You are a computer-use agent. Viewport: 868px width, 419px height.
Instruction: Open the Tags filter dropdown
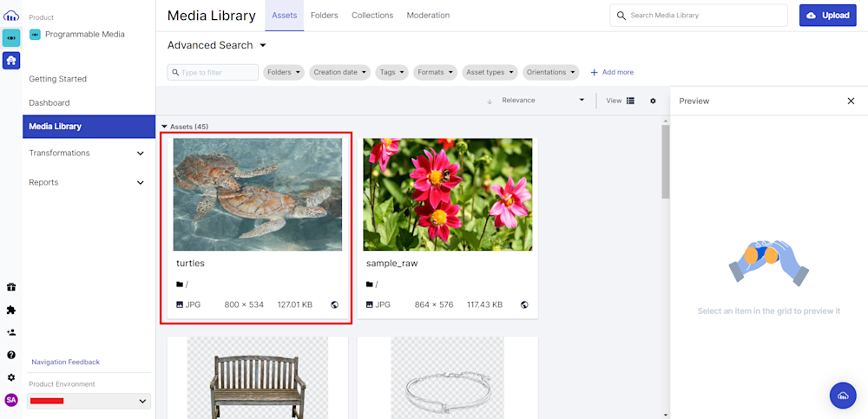(391, 73)
